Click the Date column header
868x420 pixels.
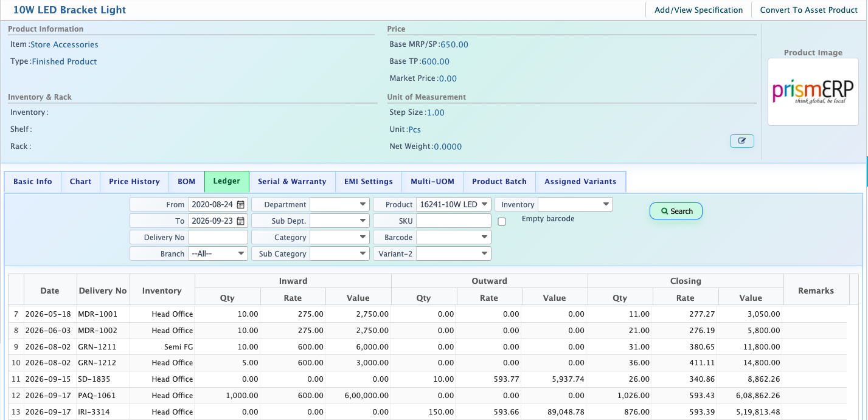pyautogui.click(x=50, y=291)
